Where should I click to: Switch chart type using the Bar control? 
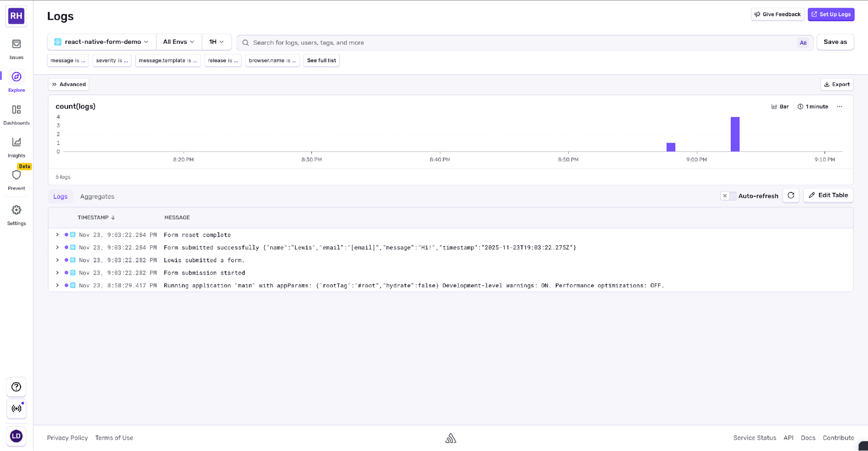(780, 106)
